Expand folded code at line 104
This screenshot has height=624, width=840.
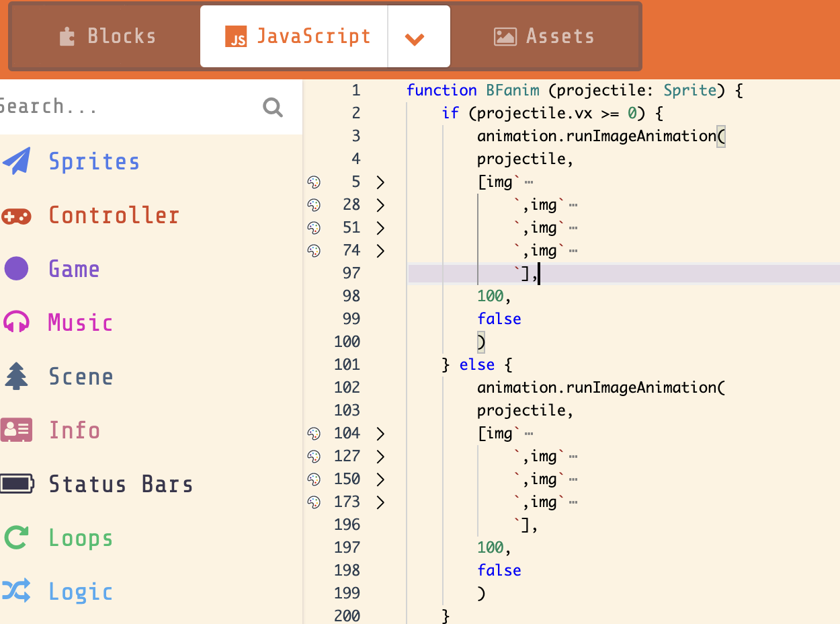(x=380, y=434)
